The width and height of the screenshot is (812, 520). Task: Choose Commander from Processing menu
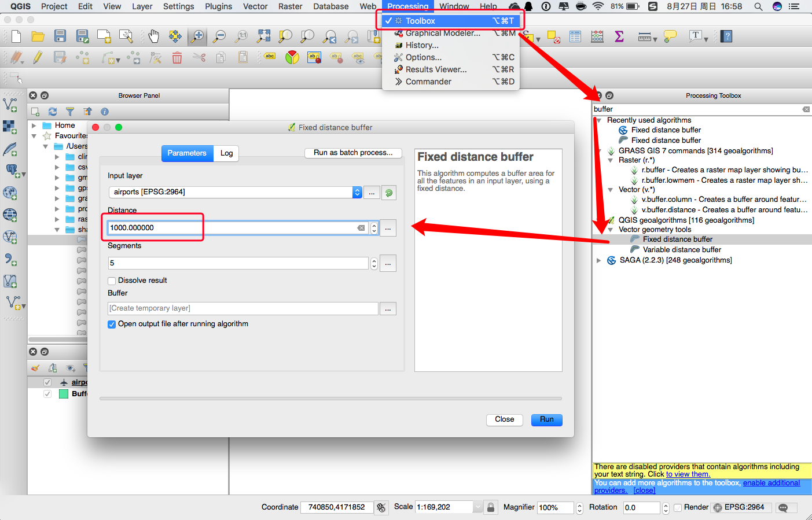pyautogui.click(x=451, y=82)
